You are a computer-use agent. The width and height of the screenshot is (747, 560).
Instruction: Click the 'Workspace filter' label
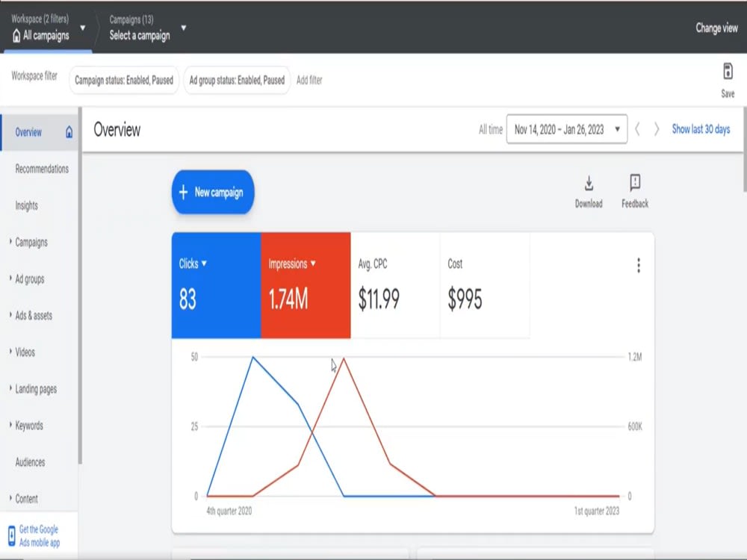pyautogui.click(x=34, y=75)
